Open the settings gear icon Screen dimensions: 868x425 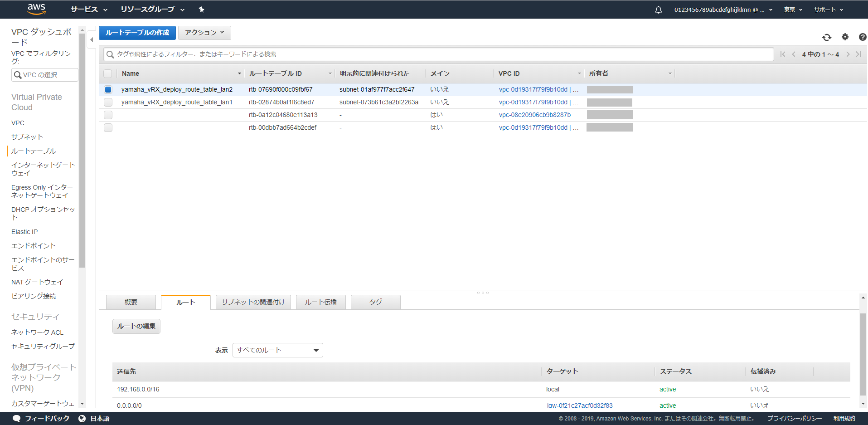pos(845,37)
